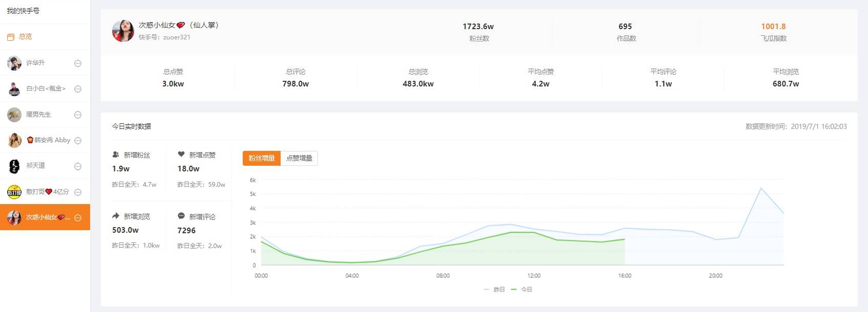Image resolution: width=868 pixels, height=312 pixels.
Task: Toggle the 昨日 series in chart legend
Action: click(x=494, y=289)
